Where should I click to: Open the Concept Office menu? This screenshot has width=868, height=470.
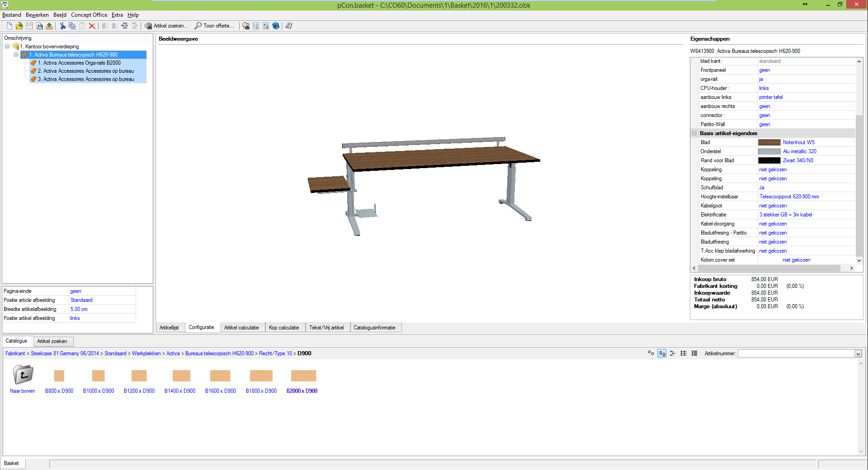tap(89, 15)
